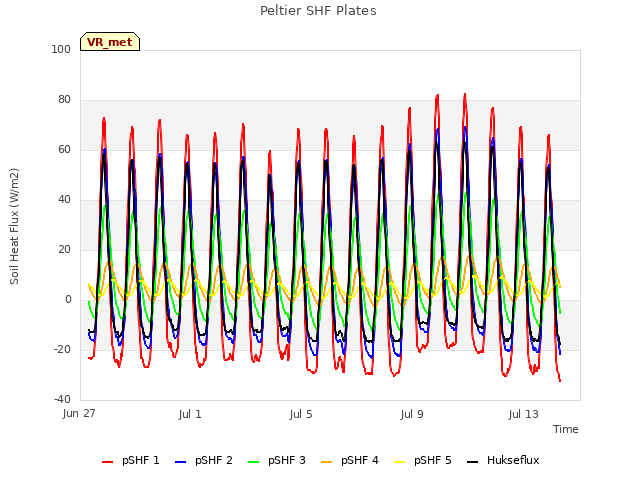Viewport: 640px width, 480px height.
Task: Click the 40 y-axis tick label
Action: tap(64, 200)
